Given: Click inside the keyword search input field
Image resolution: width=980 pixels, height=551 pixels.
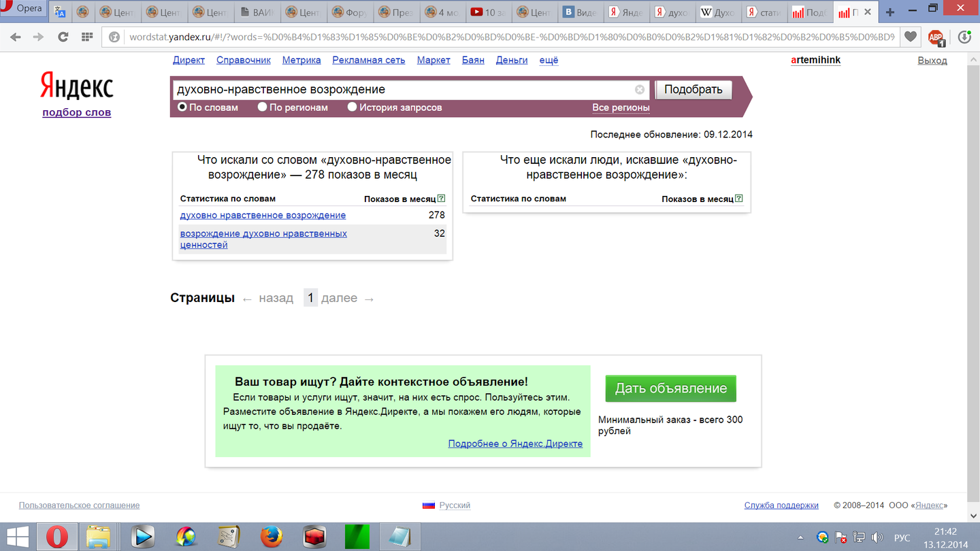Looking at the screenshot, I should [x=402, y=90].
